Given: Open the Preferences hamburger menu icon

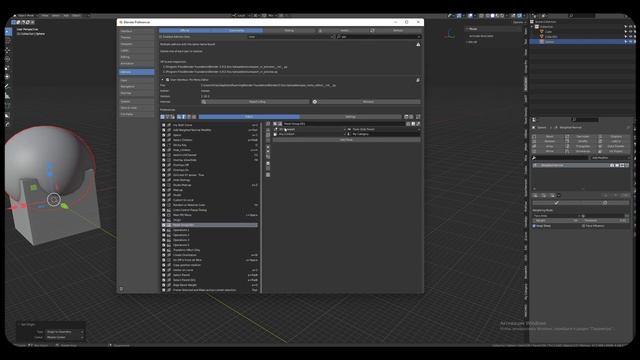Looking at the screenshot, I should (x=121, y=289).
